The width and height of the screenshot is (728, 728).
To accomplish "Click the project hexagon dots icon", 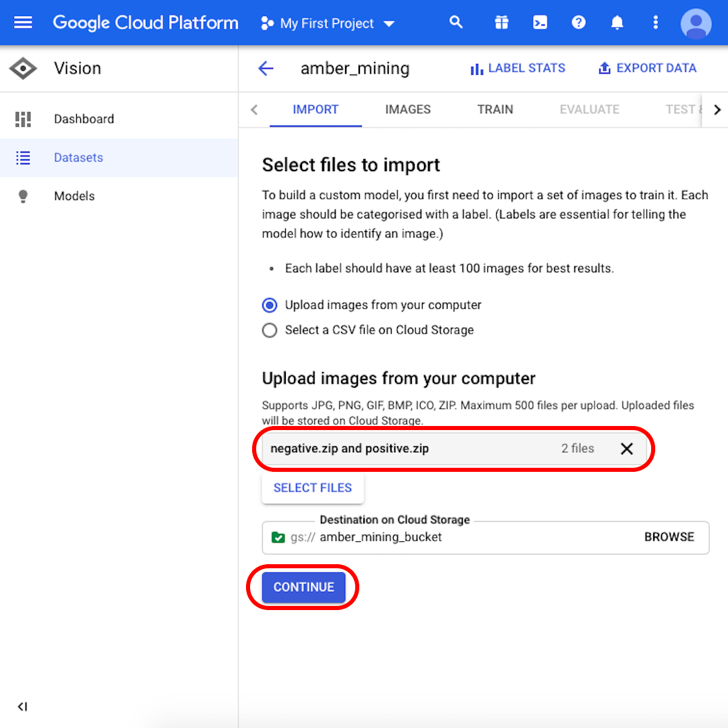I will click(267, 23).
